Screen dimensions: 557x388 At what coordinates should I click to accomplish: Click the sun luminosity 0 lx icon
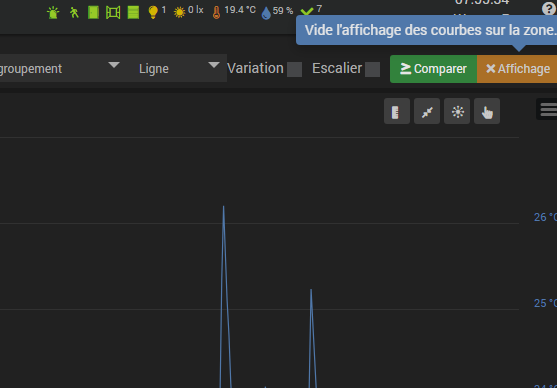(179, 13)
